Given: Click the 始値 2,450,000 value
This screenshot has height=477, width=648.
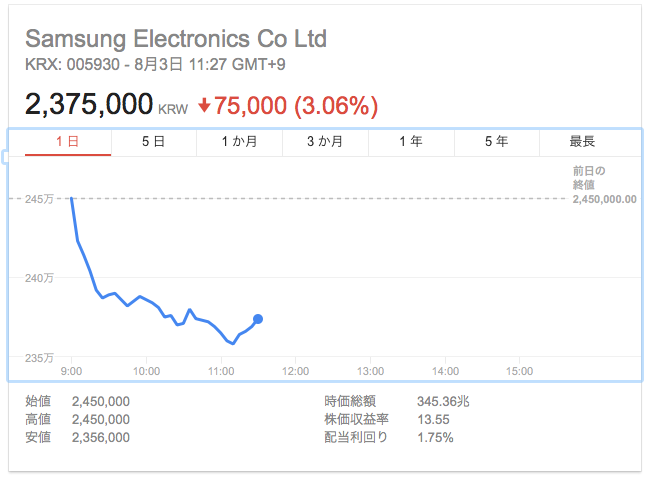Looking at the screenshot, I should coord(100,402).
